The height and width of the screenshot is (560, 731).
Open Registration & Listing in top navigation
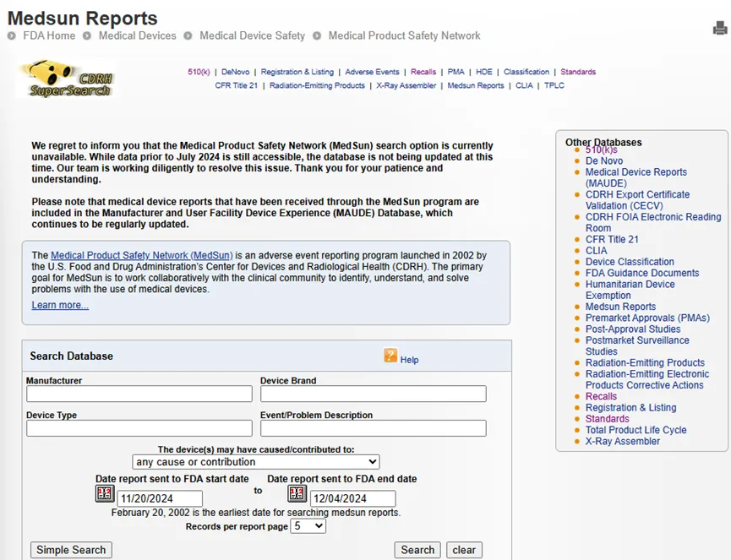[297, 72]
